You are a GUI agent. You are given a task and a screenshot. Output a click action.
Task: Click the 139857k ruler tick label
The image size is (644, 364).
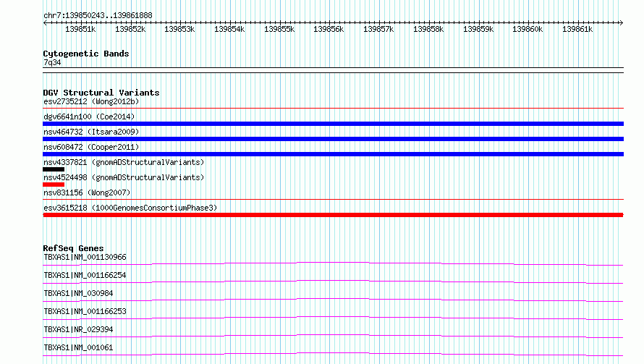pos(378,29)
